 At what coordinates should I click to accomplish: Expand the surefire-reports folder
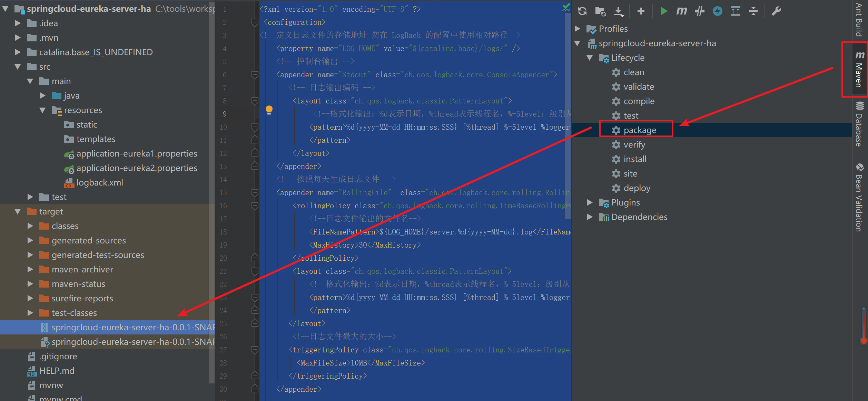[30, 298]
